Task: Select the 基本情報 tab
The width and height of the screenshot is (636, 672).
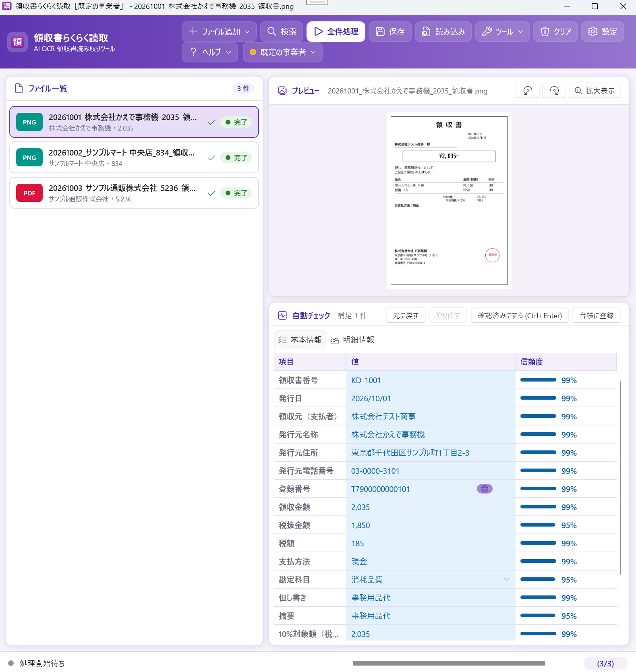Action: point(300,340)
